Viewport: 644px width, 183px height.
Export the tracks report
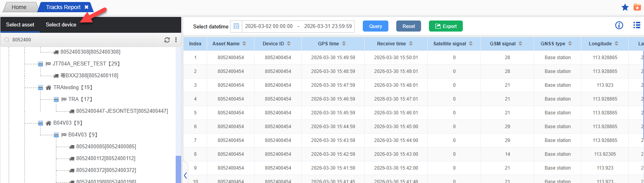[x=445, y=26]
